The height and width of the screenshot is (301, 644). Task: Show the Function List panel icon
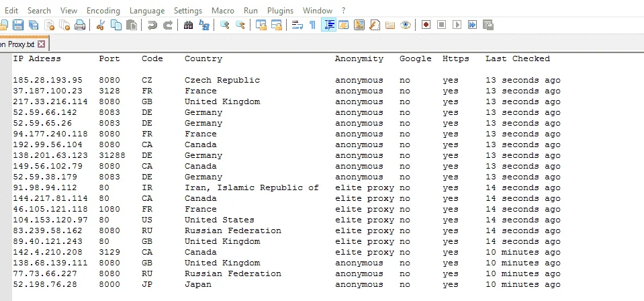pos(375,25)
